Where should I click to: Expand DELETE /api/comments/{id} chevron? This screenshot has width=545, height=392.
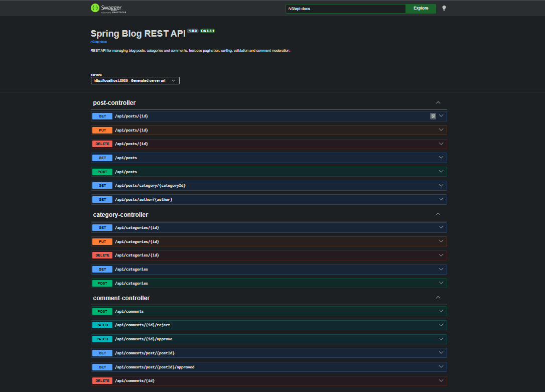pyautogui.click(x=441, y=380)
